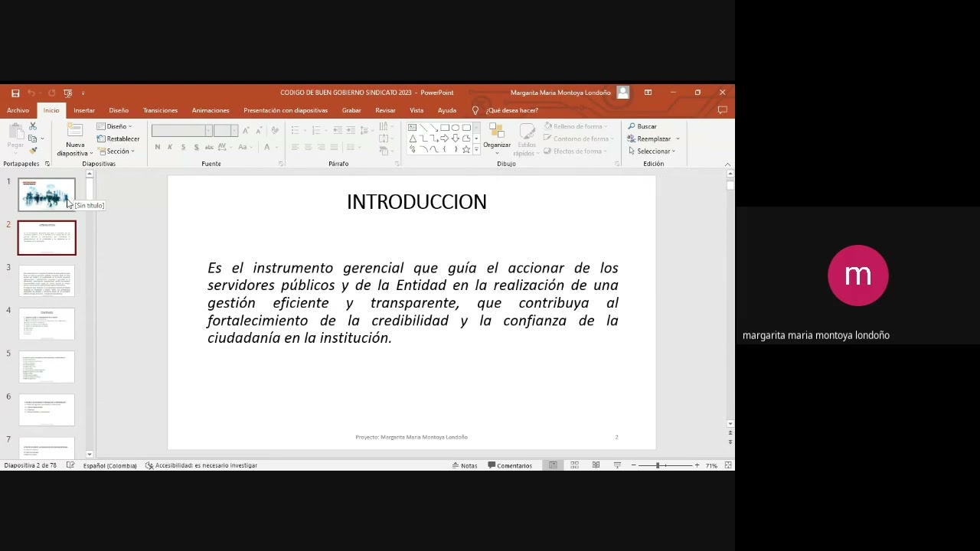Viewport: 980px width, 551px height.
Task: Click the Nueva diapositiva slide icon
Action: (x=75, y=130)
